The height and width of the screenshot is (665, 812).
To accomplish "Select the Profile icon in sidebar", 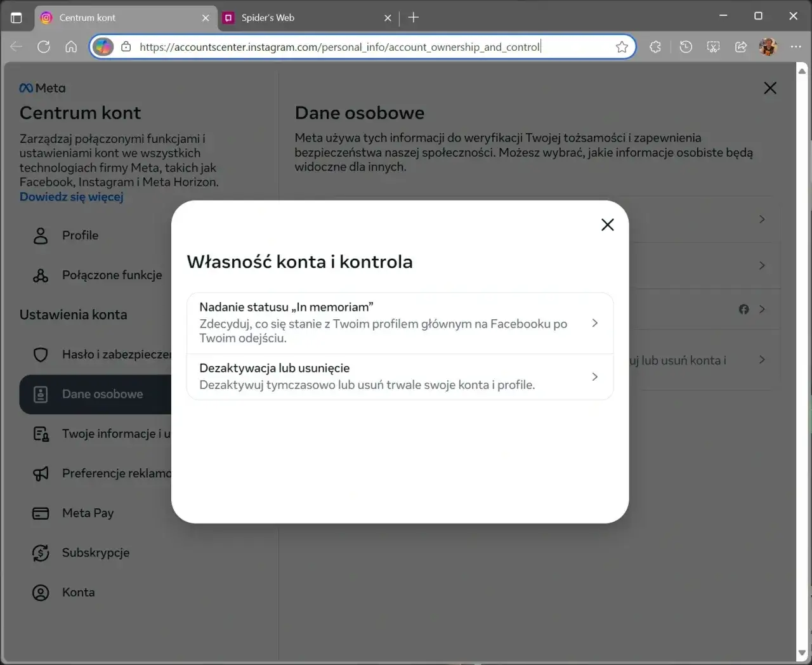I will click(40, 235).
